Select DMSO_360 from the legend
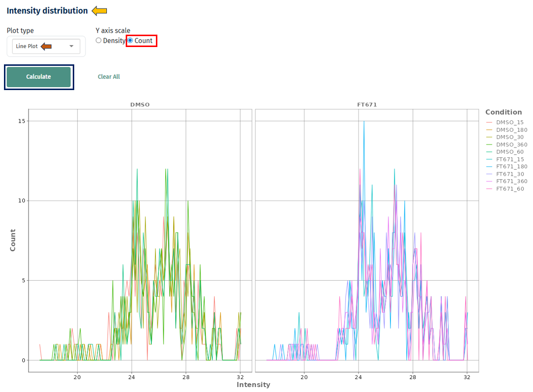The height and width of the screenshot is (392, 533). 510,145
